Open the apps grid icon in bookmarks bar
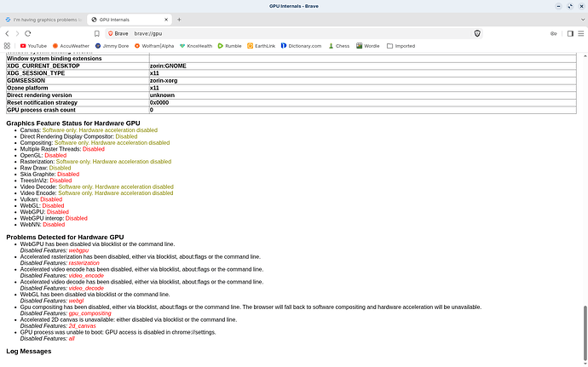This screenshot has width=588, height=367. (7, 46)
